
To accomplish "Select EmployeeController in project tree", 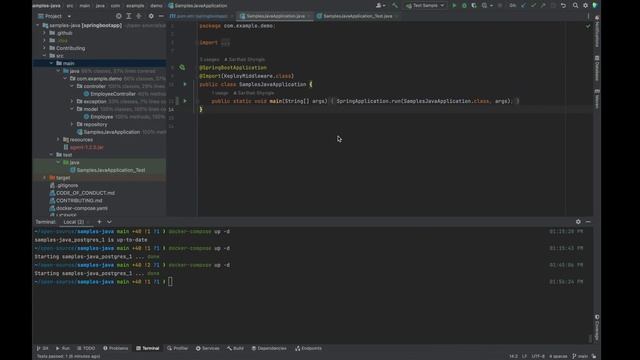I will 113,94.
